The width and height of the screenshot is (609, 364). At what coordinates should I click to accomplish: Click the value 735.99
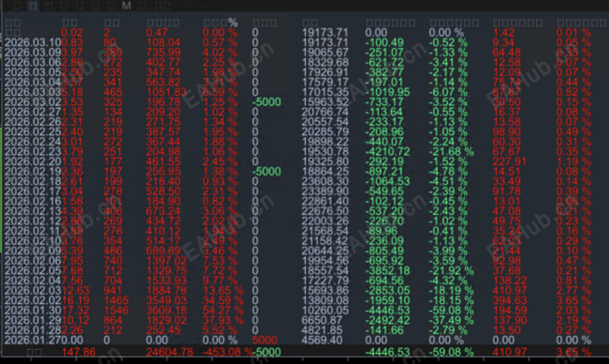[163, 52]
